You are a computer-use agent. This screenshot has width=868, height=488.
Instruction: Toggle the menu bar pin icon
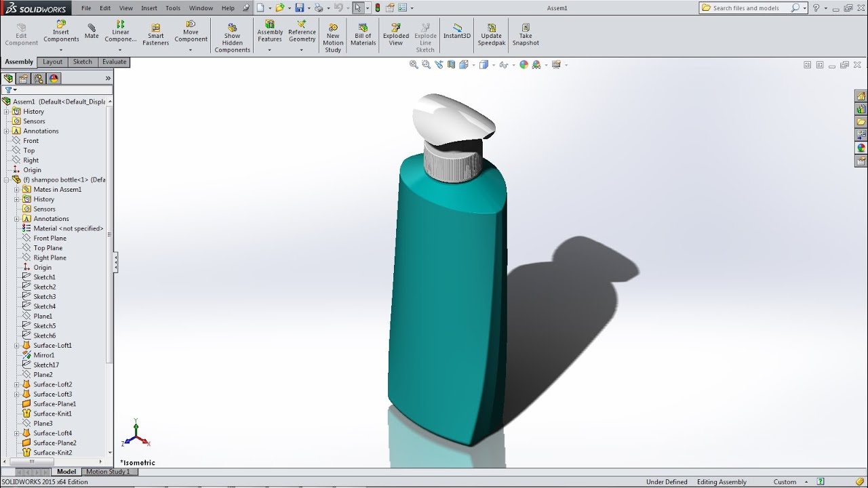point(245,8)
